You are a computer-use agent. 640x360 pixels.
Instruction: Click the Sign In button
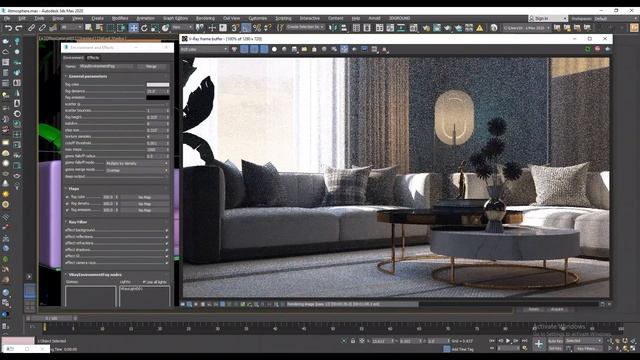click(547, 18)
